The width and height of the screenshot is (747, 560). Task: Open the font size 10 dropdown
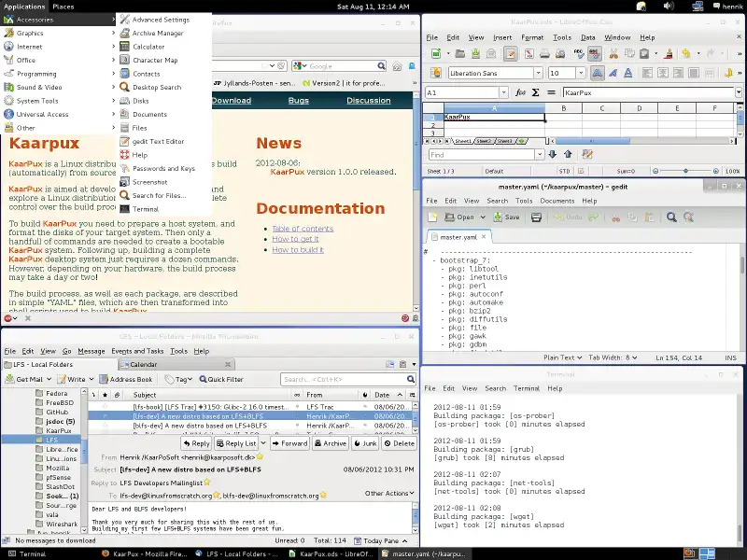(581, 73)
